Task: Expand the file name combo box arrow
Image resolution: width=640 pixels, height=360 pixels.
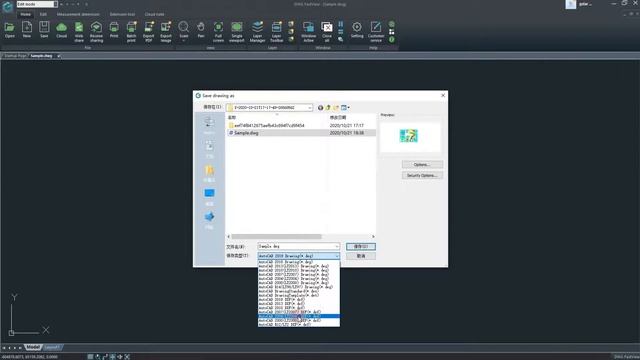Action: 337,247
